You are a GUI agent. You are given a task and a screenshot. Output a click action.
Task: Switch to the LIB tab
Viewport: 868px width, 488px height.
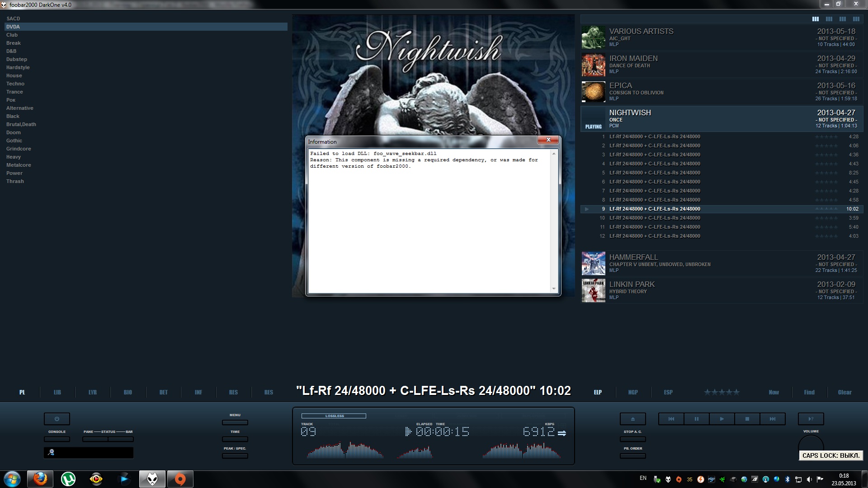click(x=57, y=392)
